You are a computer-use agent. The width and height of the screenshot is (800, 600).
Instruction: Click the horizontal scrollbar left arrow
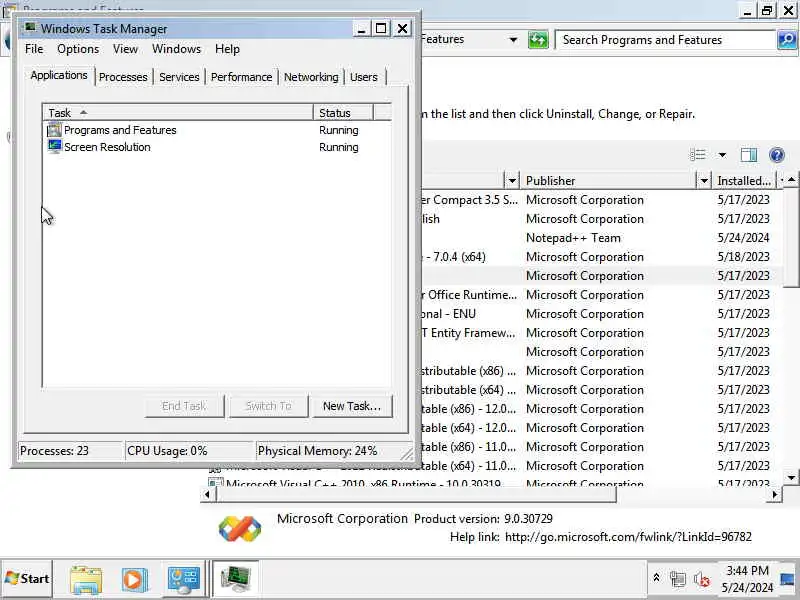[207, 494]
